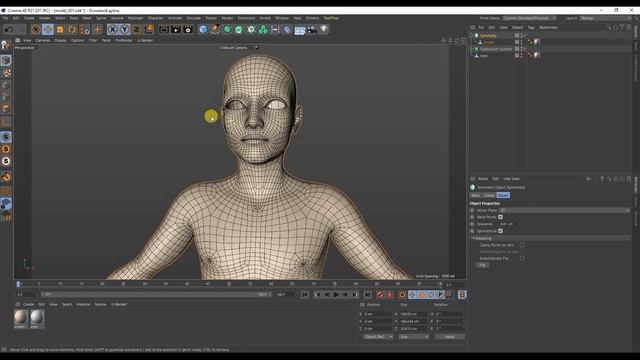Screen dimensions: 640x360
Task: Toggle the Symmetrical checkbox
Action: (500, 231)
